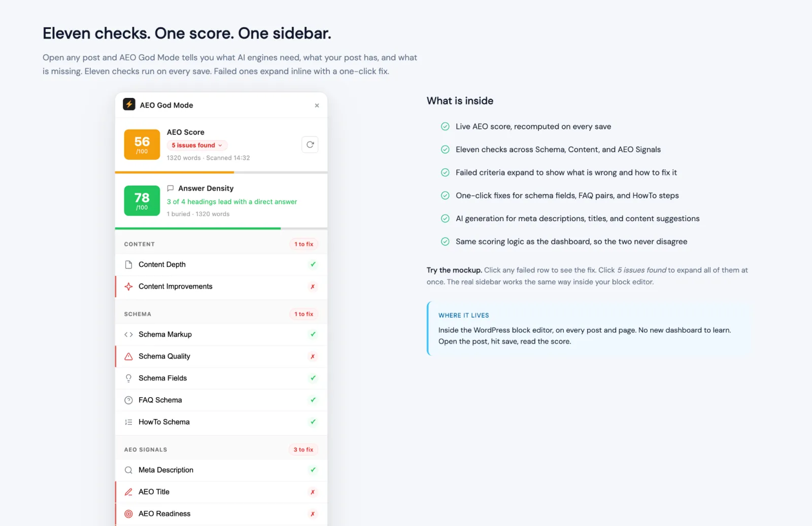Click the 'Try the mockup.' bold text
Screen dimensions: 812x526
pyautogui.click(x=454, y=270)
